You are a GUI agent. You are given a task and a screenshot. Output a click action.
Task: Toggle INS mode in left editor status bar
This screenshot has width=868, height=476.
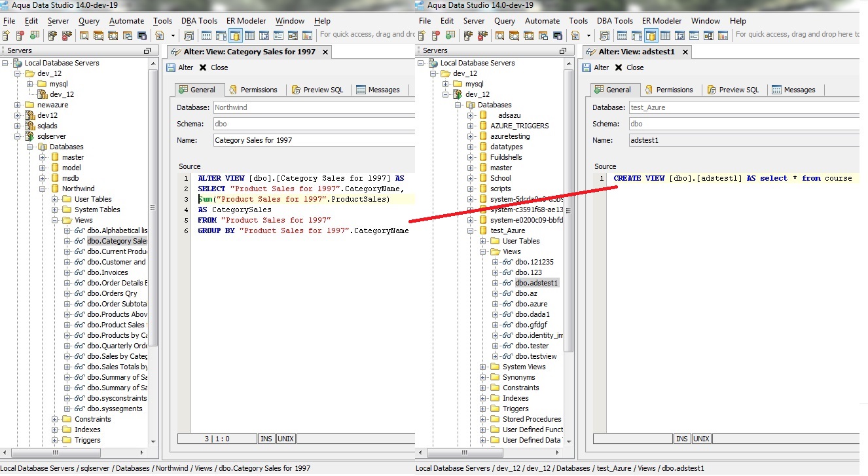click(x=266, y=439)
